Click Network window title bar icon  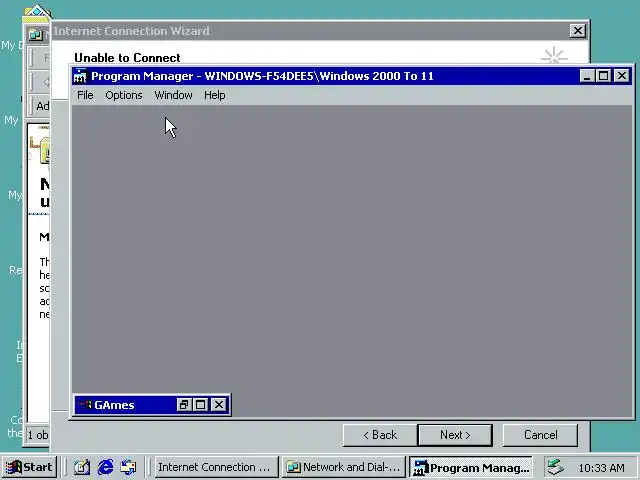tap(36, 35)
